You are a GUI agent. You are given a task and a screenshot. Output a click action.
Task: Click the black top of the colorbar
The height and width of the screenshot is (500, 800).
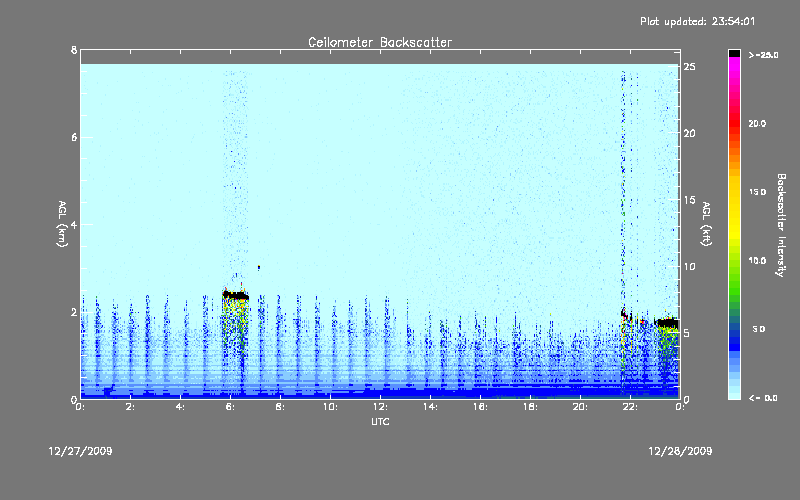coord(734,53)
